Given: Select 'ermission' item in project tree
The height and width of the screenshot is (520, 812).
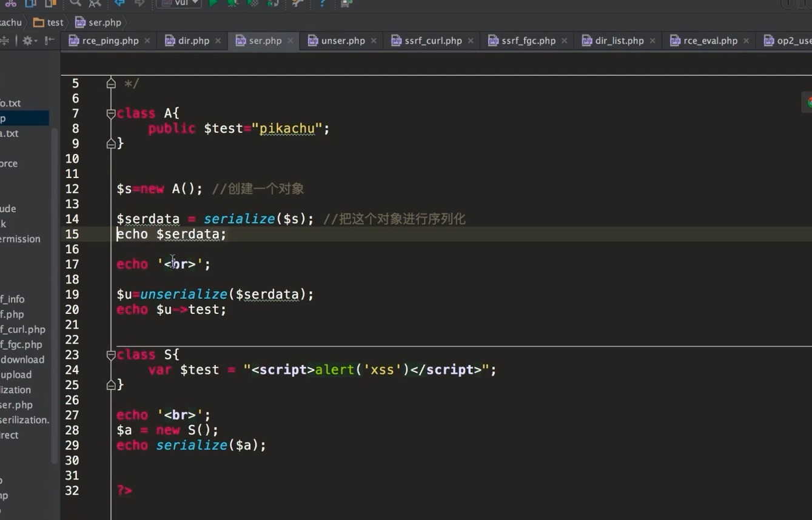Looking at the screenshot, I should tap(20, 239).
